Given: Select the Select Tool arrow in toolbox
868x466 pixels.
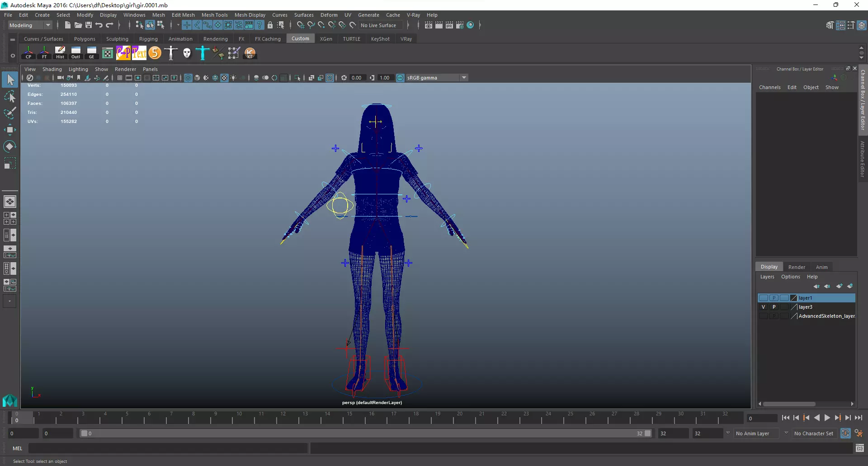Looking at the screenshot, I should (x=10, y=80).
